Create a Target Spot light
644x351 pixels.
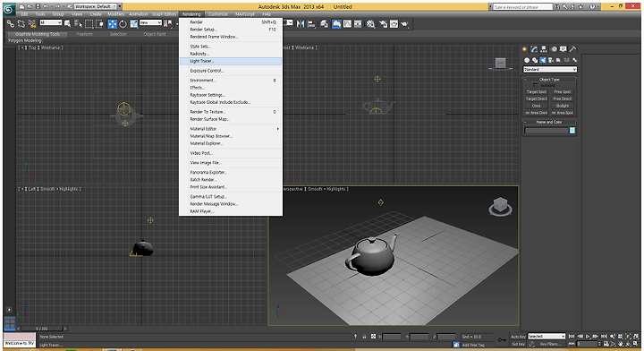click(x=537, y=91)
